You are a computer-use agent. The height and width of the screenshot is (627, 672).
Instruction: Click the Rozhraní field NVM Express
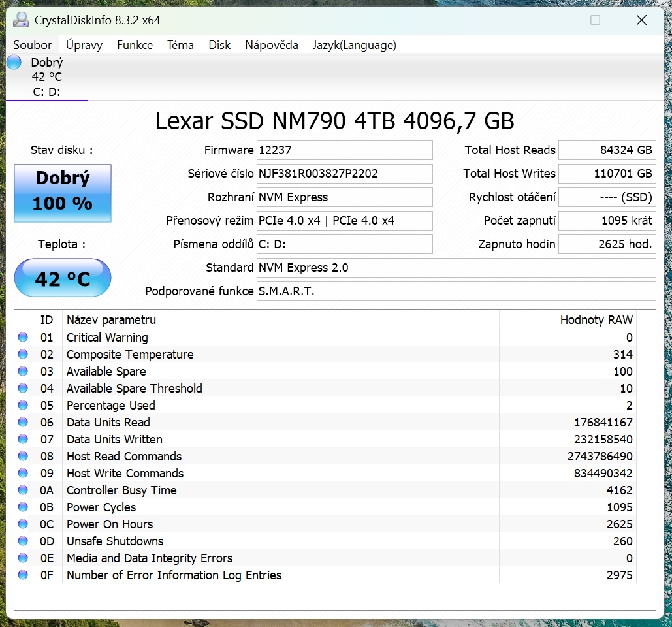(x=345, y=197)
